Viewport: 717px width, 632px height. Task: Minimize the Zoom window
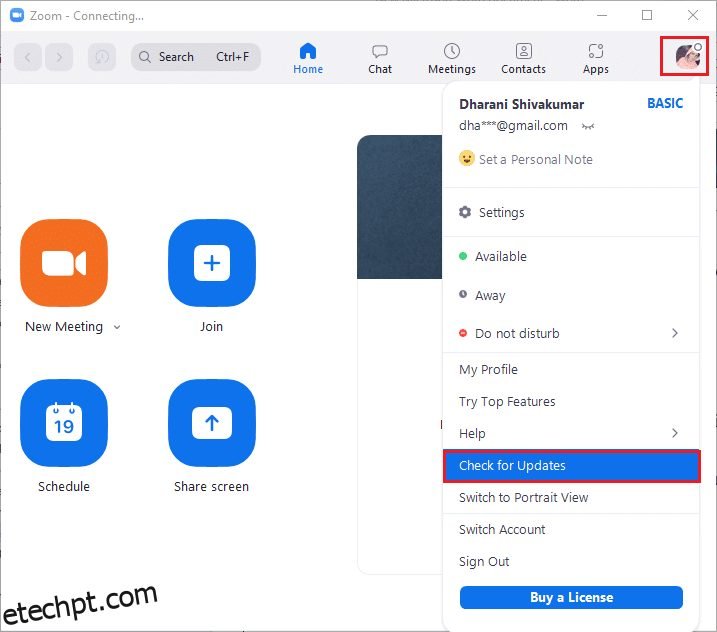click(x=602, y=16)
